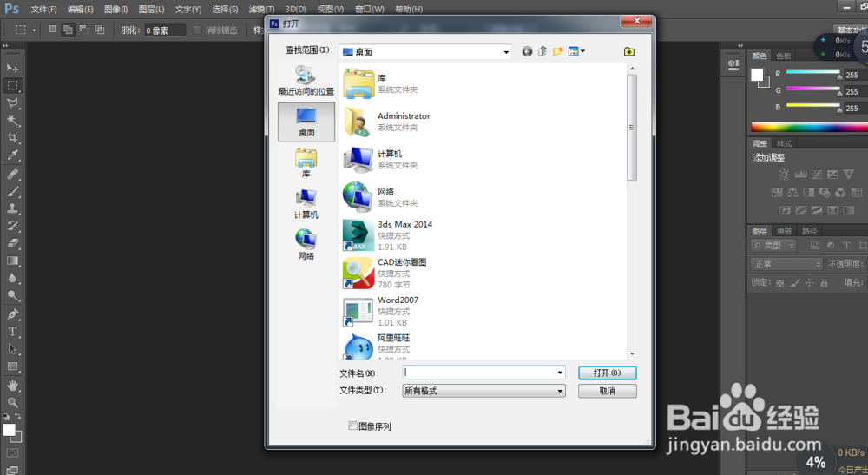Screen dimensions: 868x475
Task: Create new folder icon in dialog
Action: (558, 51)
